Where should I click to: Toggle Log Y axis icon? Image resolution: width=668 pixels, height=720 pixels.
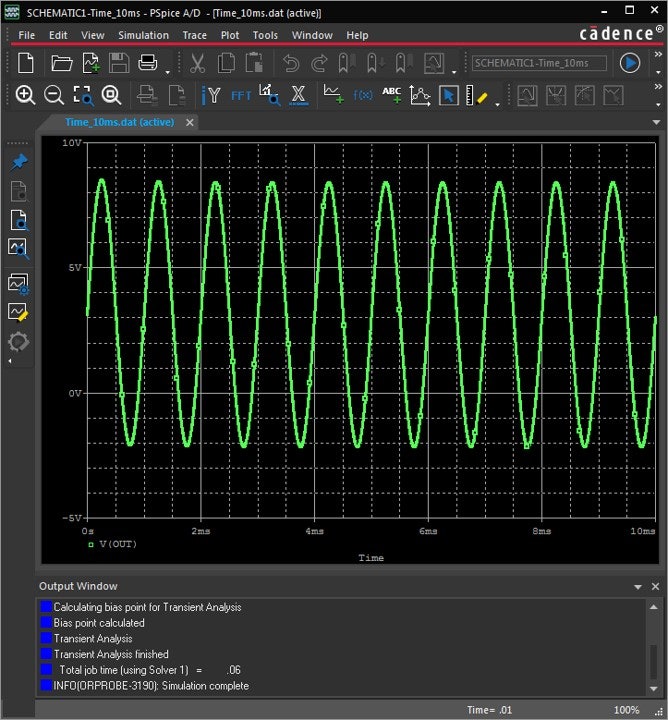coord(211,96)
